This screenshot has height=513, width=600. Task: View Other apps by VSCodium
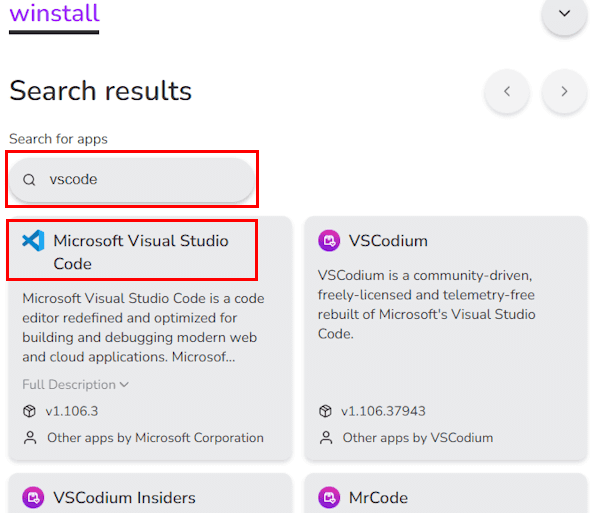[x=417, y=438]
